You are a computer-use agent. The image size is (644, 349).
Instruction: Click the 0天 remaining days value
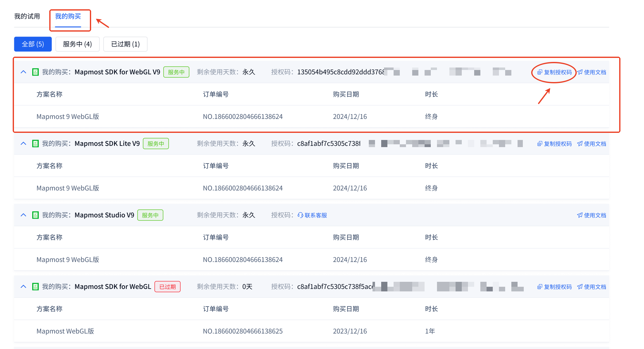pyautogui.click(x=247, y=286)
